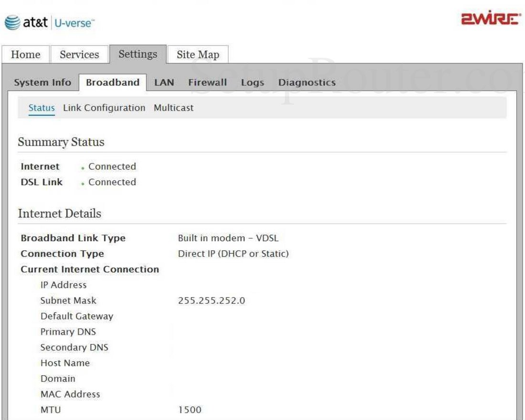Select the Broadband subtab
The width and height of the screenshot is (525, 420).
click(x=112, y=82)
